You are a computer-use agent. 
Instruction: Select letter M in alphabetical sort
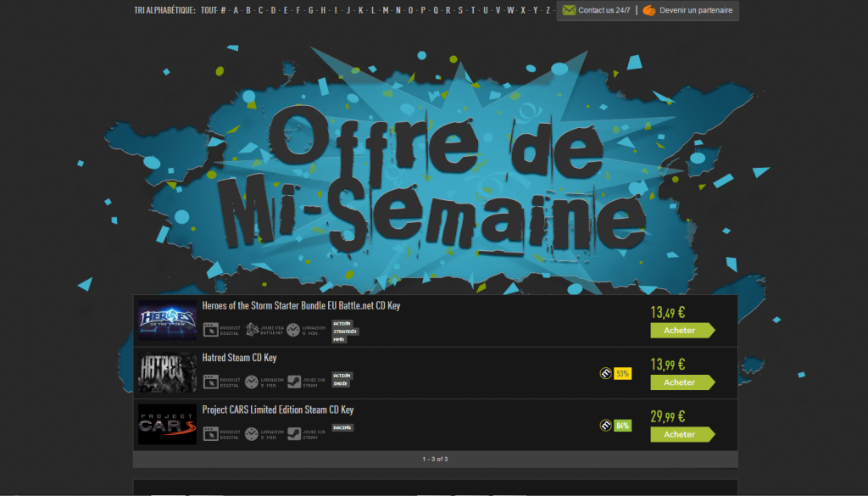(x=386, y=10)
